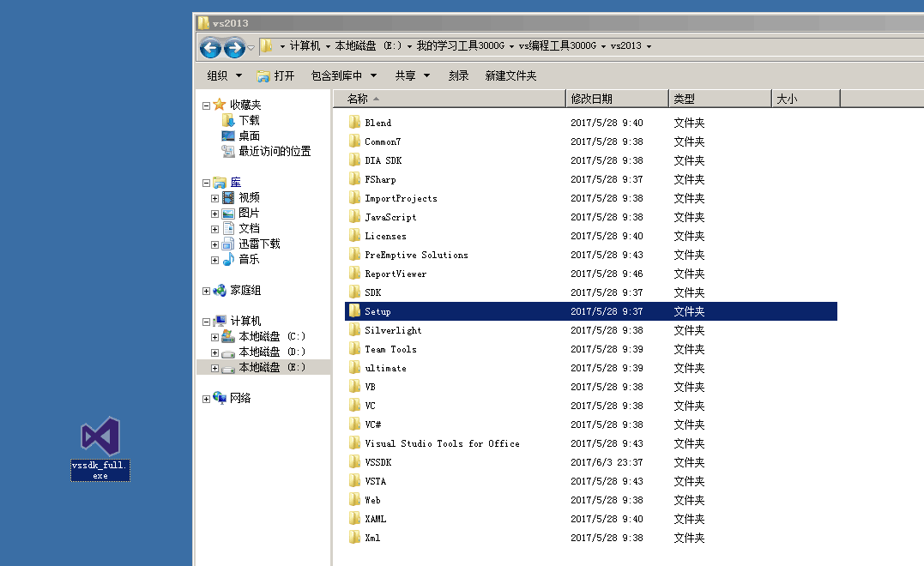Click the Back navigation arrow
The height and width of the screenshot is (566, 924).
coord(210,47)
